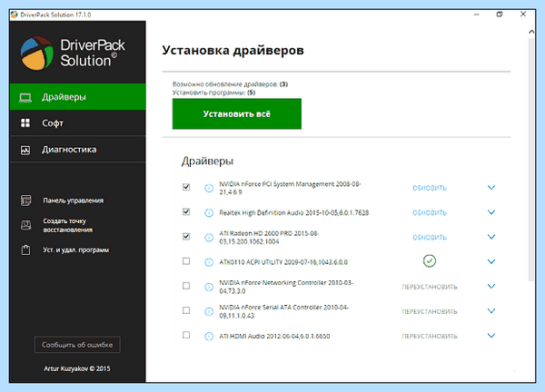Click Переустановить for ATI HDMI Audio

click(430, 336)
